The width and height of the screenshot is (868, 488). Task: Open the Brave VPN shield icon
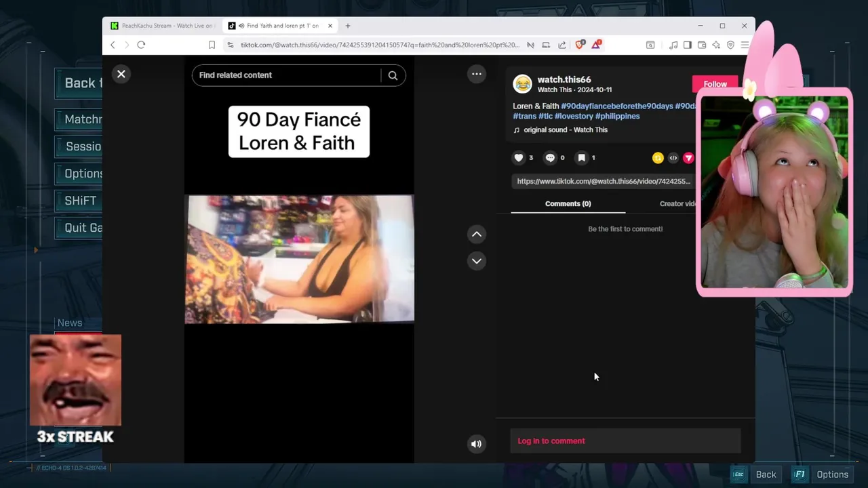pos(730,45)
